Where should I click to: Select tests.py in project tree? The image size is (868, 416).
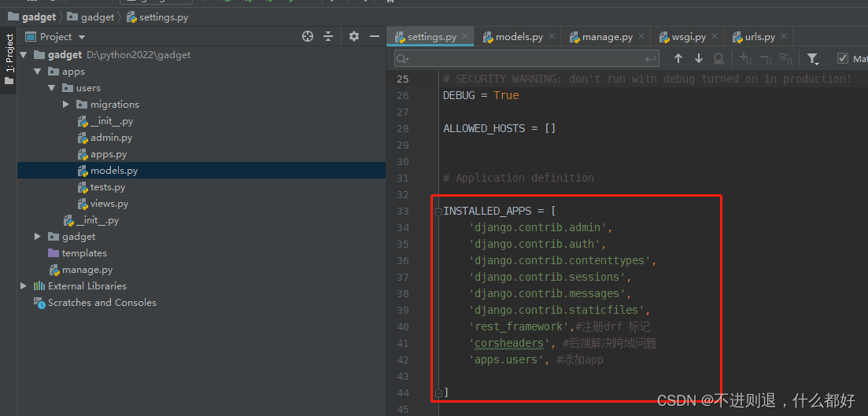click(x=107, y=187)
